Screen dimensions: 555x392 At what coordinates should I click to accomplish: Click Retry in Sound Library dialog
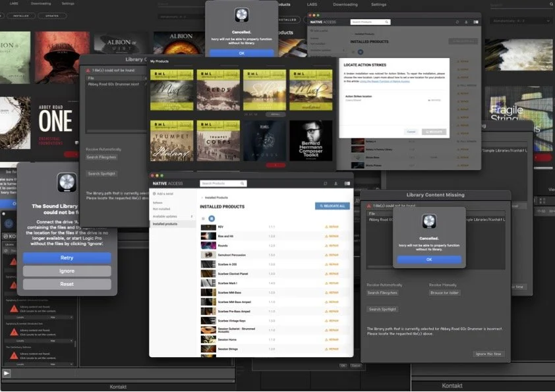[x=67, y=258]
